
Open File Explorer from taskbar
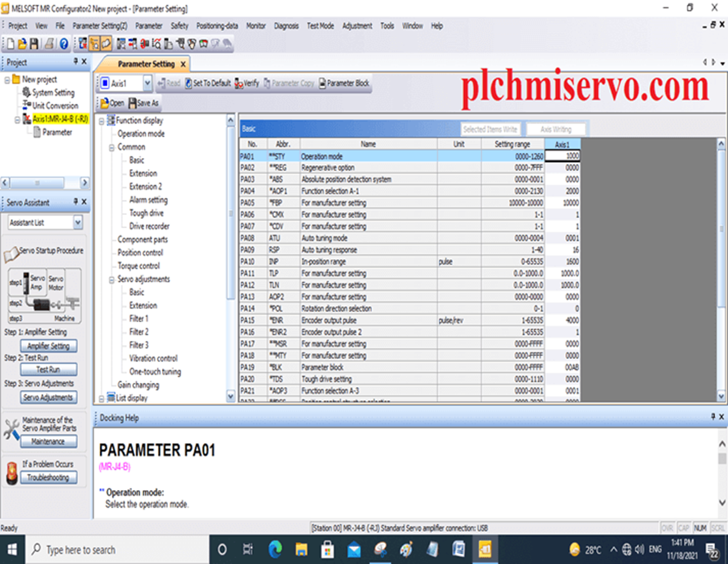tap(301, 550)
